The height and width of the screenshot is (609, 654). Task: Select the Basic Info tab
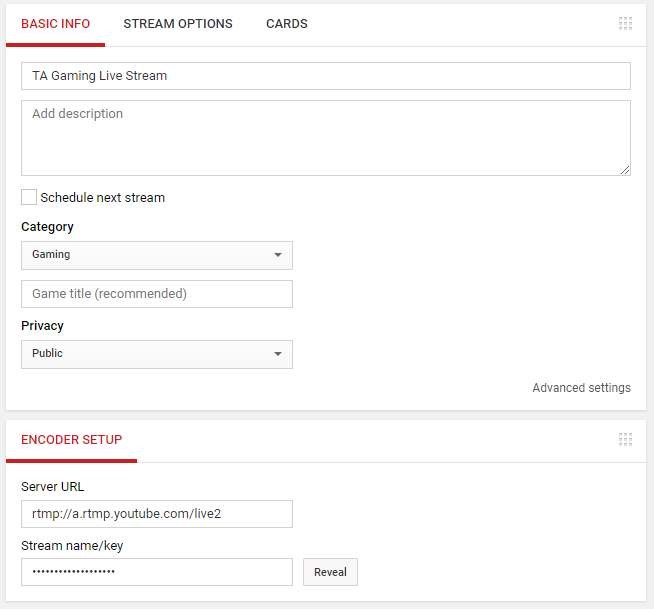pos(55,24)
